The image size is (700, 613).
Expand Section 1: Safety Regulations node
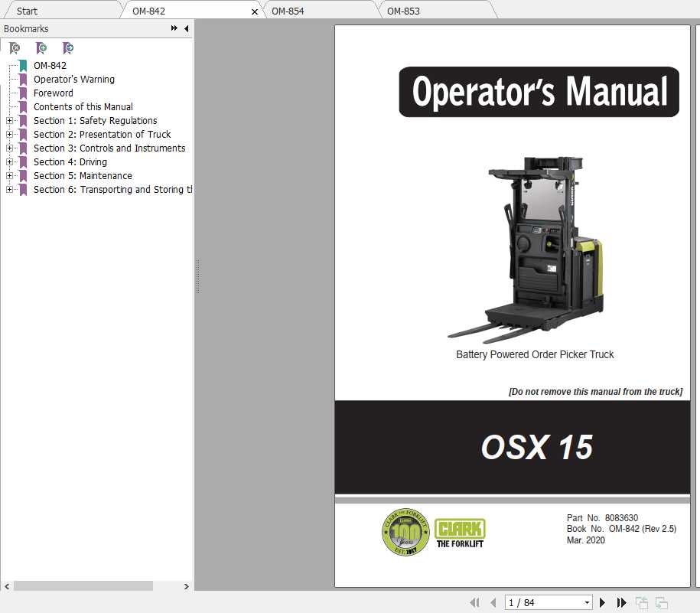point(9,121)
